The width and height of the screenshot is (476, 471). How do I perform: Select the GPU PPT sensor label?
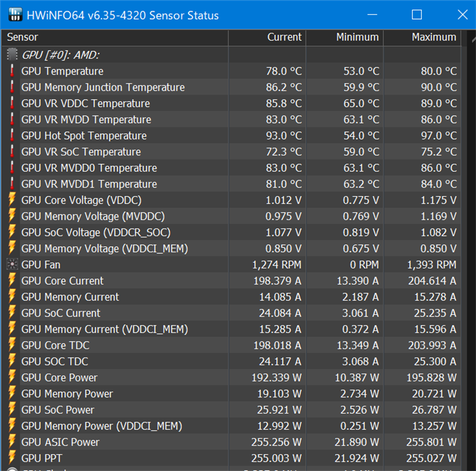pyautogui.click(x=42, y=459)
